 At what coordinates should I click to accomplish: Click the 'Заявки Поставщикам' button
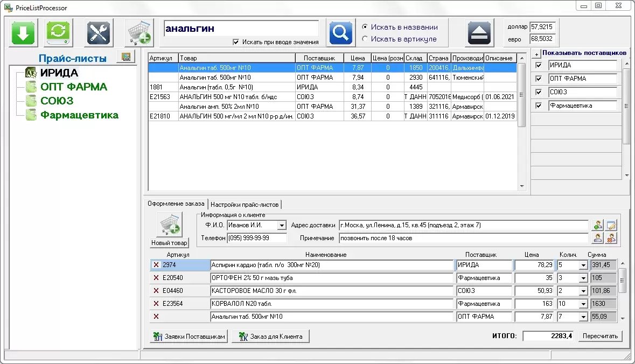[x=189, y=337]
